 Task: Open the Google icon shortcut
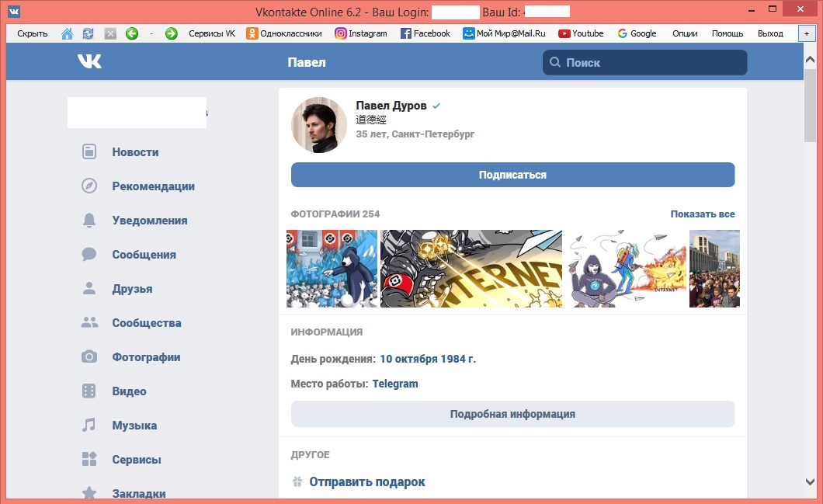[x=623, y=33]
